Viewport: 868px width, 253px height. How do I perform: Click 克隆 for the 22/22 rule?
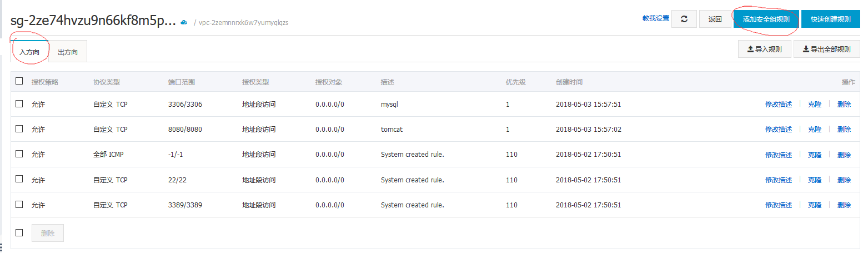coord(815,180)
